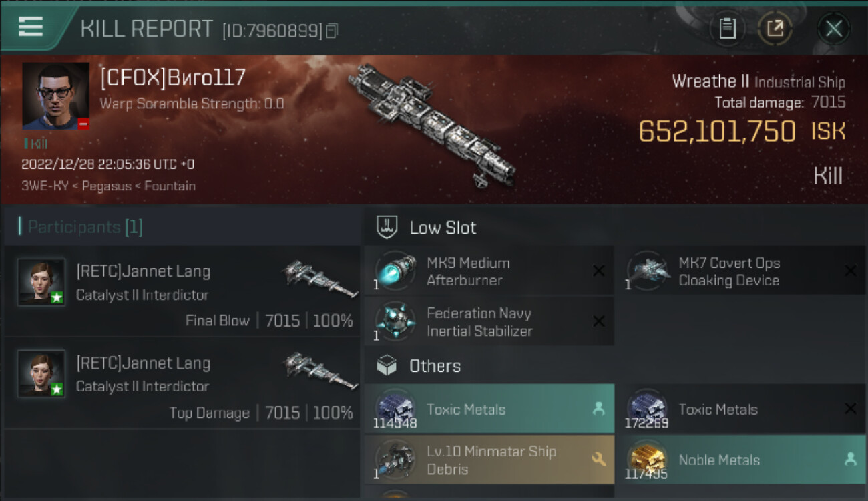Screen dimensions: 868x501
Task: Select Jannet Lang Top Damage entry
Action: tap(182, 383)
